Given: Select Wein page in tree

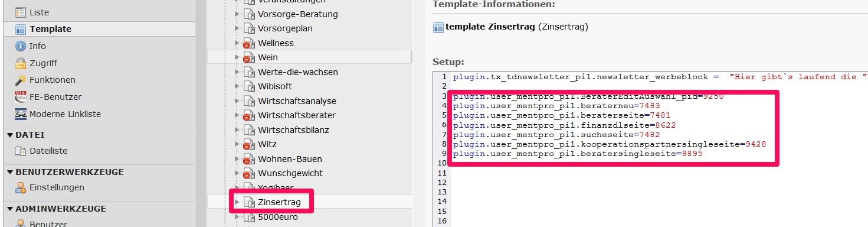Looking at the screenshot, I should click(267, 57).
